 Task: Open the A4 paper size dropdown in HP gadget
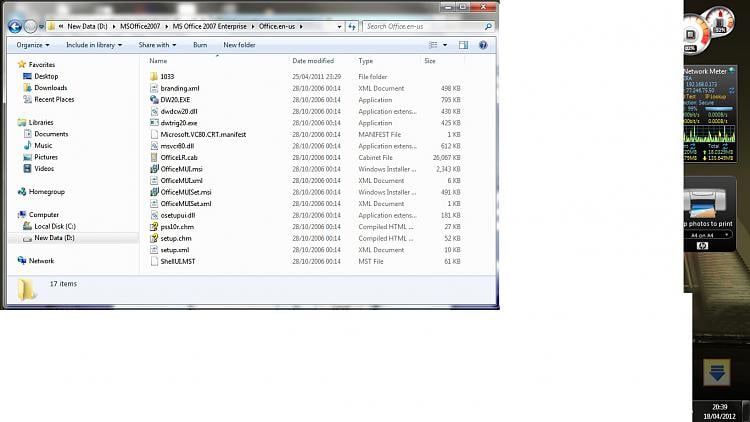709,235
